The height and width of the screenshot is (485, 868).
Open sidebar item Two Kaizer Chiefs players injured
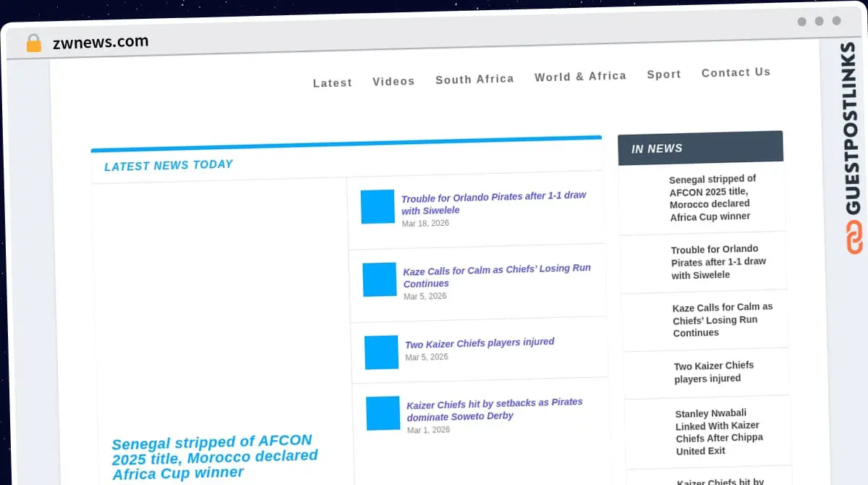click(x=714, y=372)
